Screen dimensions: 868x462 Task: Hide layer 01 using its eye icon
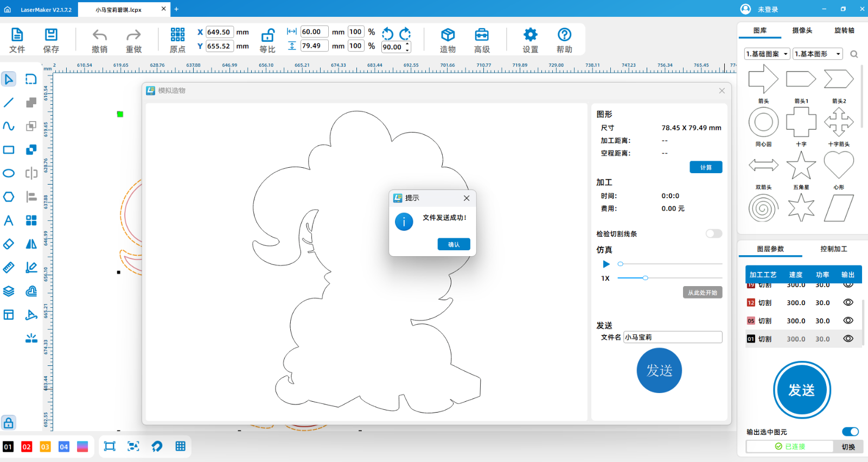[848, 339]
